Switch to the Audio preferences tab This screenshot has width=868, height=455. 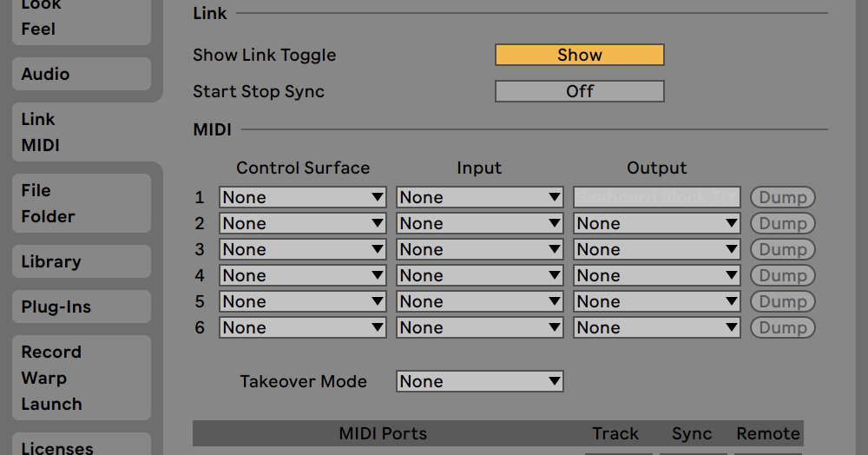click(x=81, y=74)
